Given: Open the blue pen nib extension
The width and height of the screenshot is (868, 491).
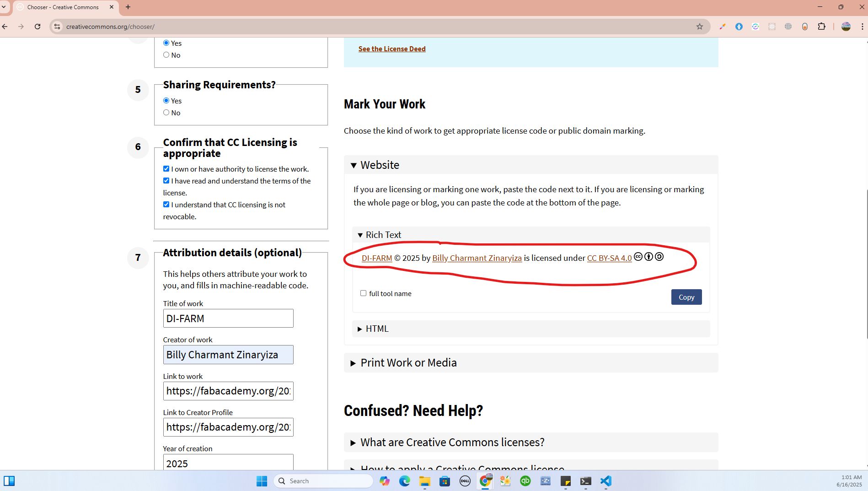Looking at the screenshot, I should coord(739,27).
